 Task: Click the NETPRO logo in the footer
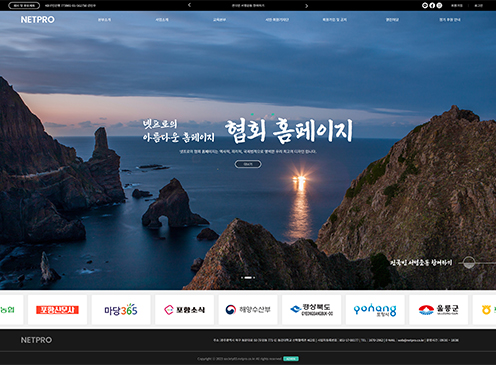(x=36, y=340)
